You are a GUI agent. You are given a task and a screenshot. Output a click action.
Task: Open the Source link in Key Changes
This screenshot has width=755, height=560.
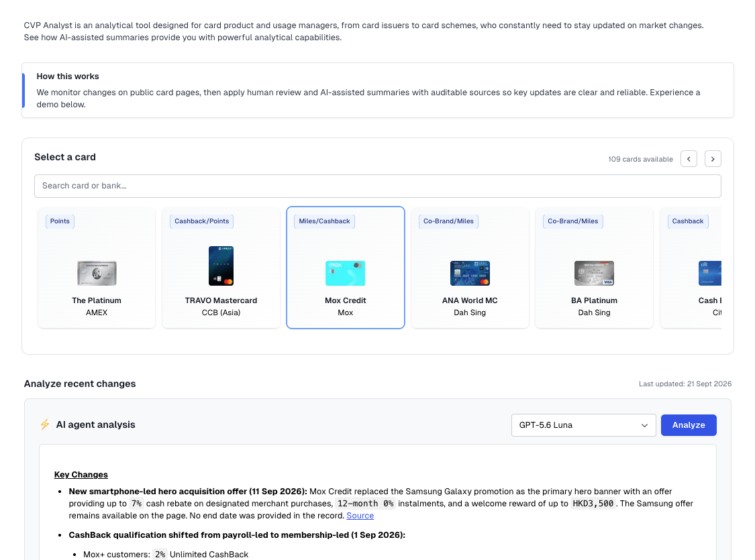(360, 515)
